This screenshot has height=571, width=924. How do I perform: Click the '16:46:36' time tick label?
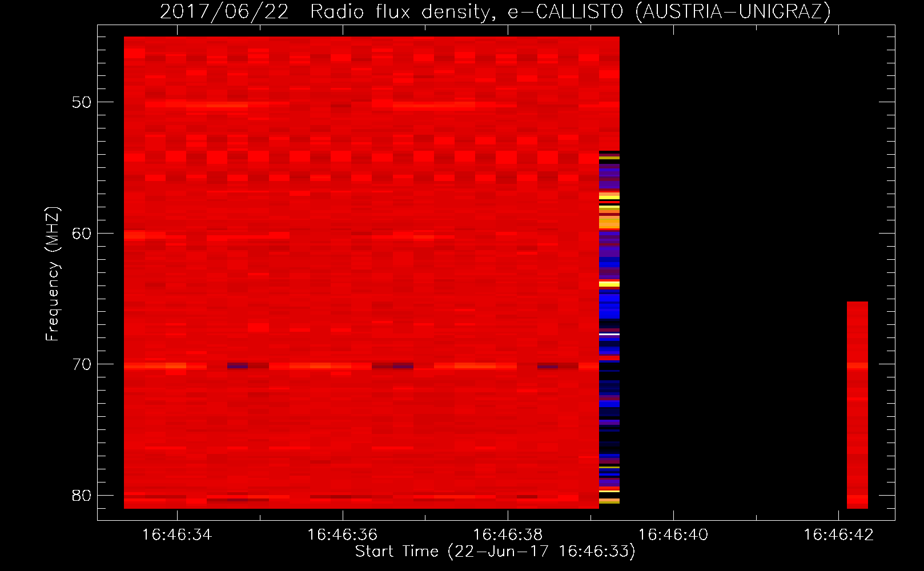tap(343, 535)
